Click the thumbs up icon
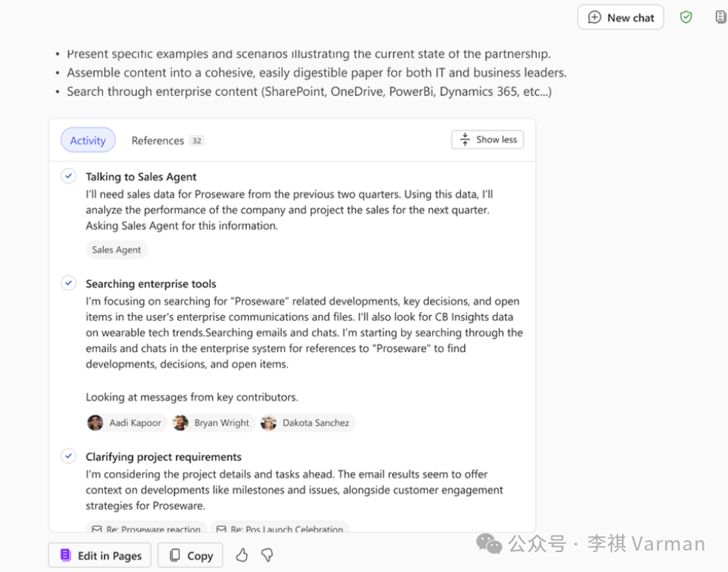The height and width of the screenshot is (572, 728). pos(242,555)
